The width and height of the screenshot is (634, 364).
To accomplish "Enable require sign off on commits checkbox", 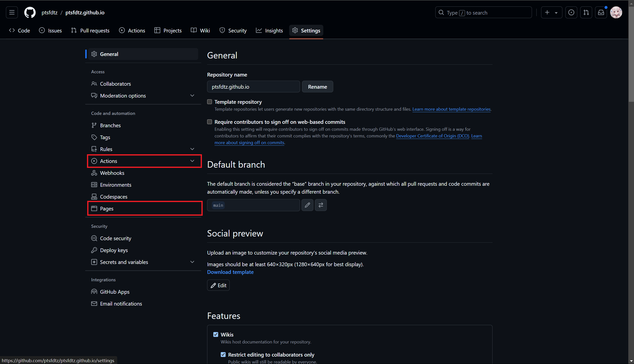I will point(210,122).
